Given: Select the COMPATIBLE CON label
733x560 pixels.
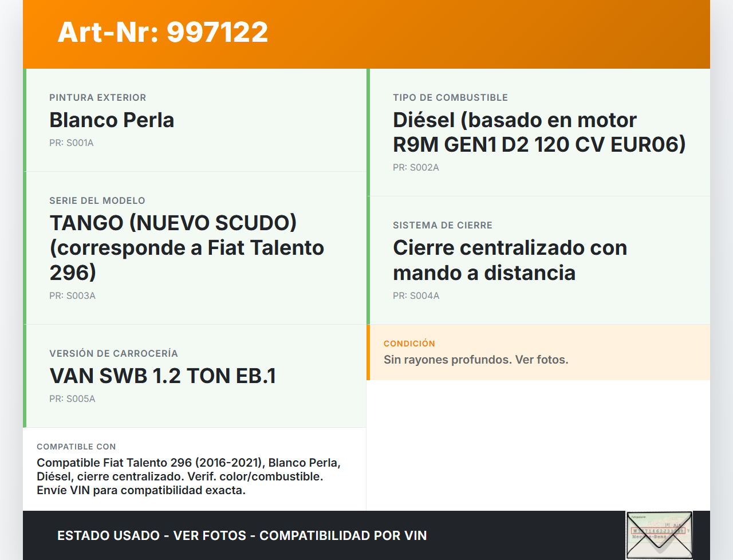Looking at the screenshot, I should pyautogui.click(x=76, y=447).
